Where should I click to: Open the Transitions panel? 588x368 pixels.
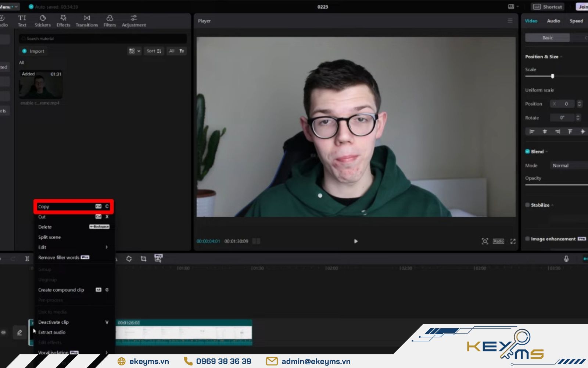(87, 21)
